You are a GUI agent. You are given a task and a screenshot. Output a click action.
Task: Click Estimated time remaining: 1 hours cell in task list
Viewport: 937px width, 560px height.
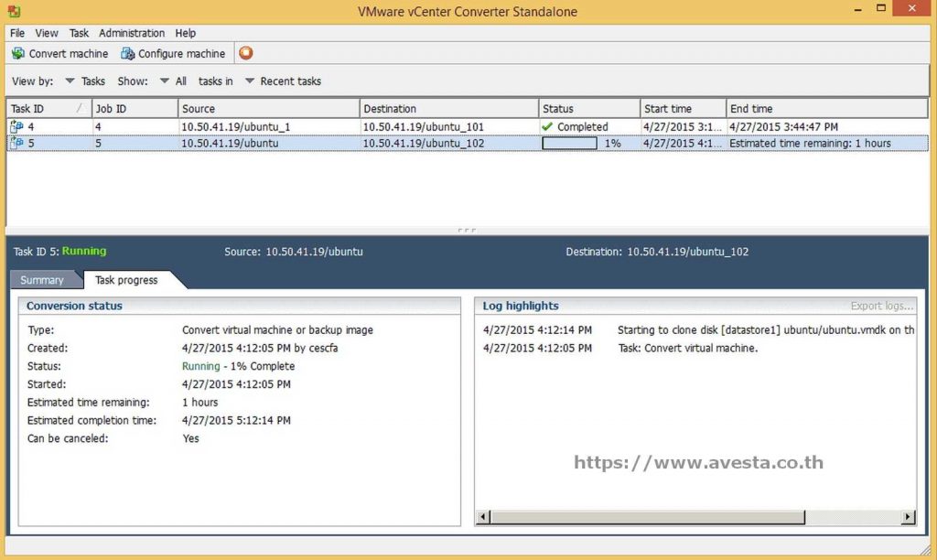pos(810,143)
